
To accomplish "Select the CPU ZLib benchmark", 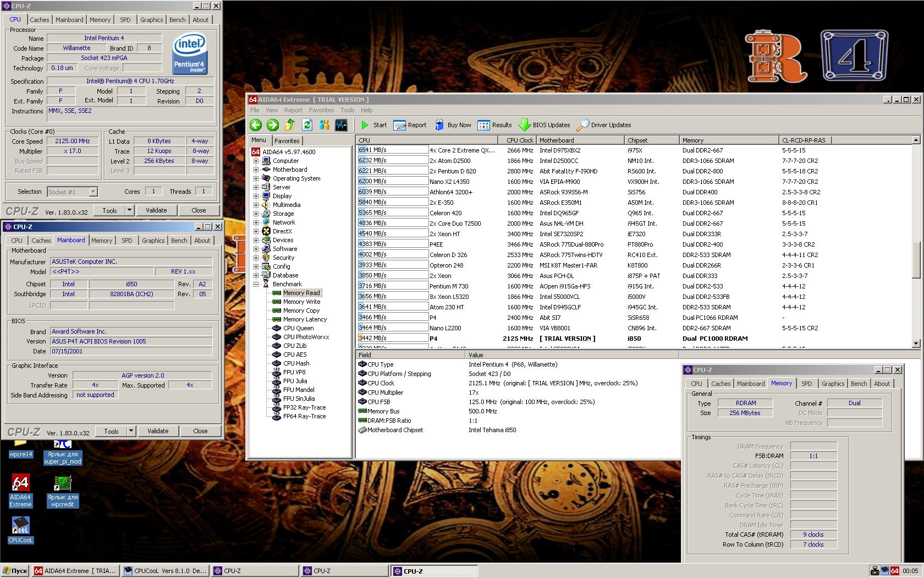I will pyautogui.click(x=295, y=346).
